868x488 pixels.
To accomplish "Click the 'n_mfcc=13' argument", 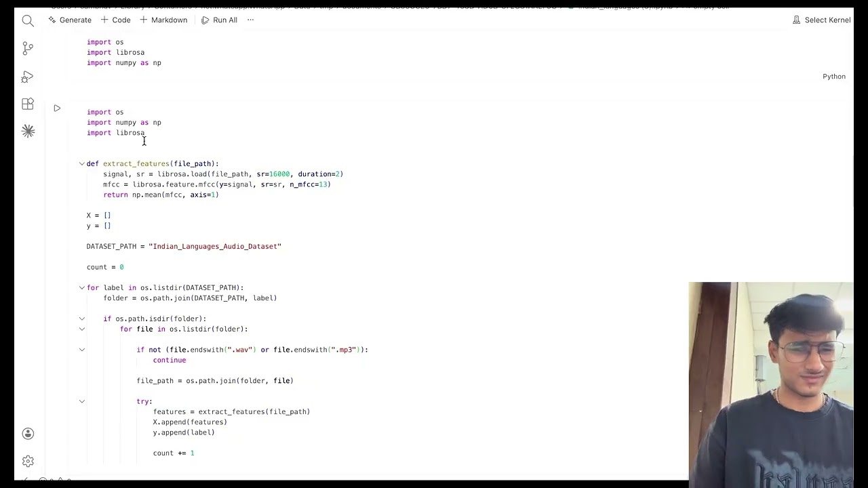I will click(x=309, y=184).
